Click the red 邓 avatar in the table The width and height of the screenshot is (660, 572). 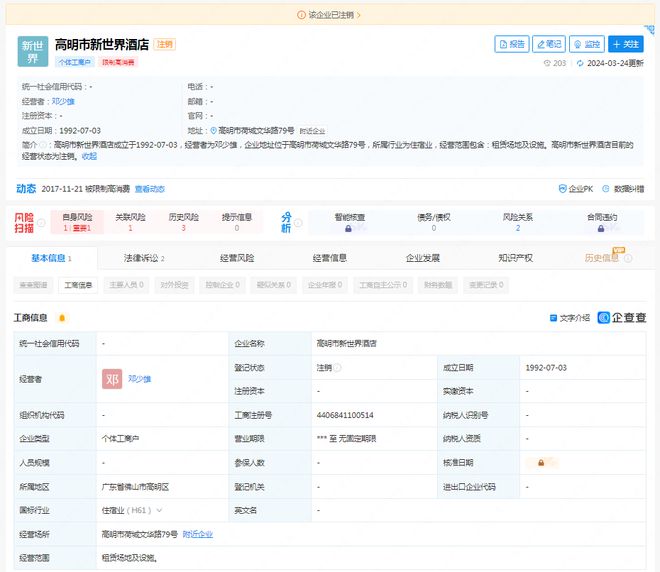click(x=112, y=379)
